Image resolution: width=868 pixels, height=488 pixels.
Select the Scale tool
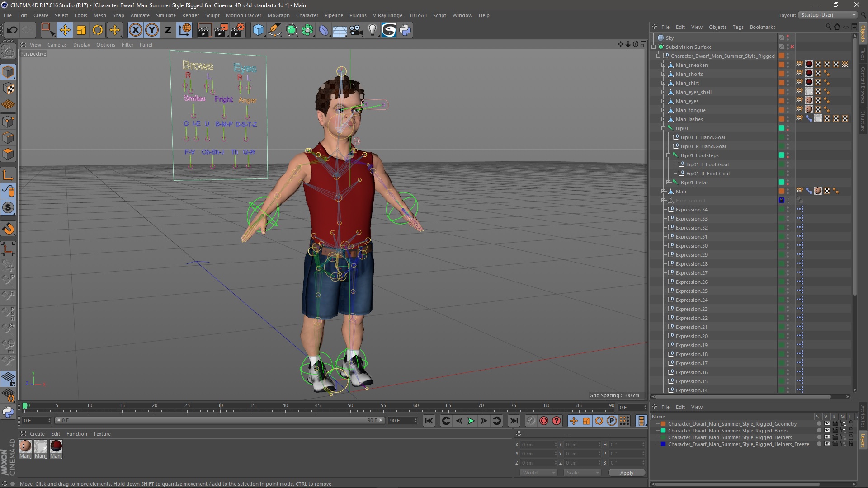[x=81, y=30]
